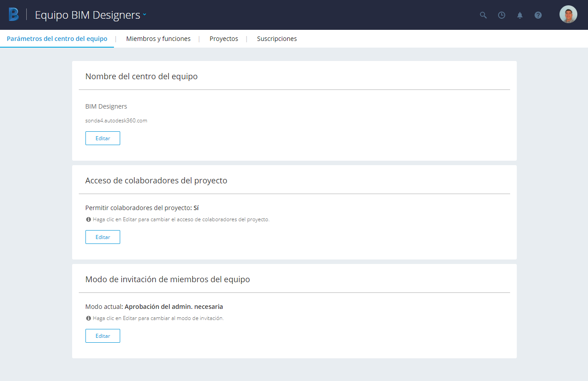Click the Aprobación del admin. necesaria mode text
The width and height of the screenshot is (588, 381).
coord(174,307)
